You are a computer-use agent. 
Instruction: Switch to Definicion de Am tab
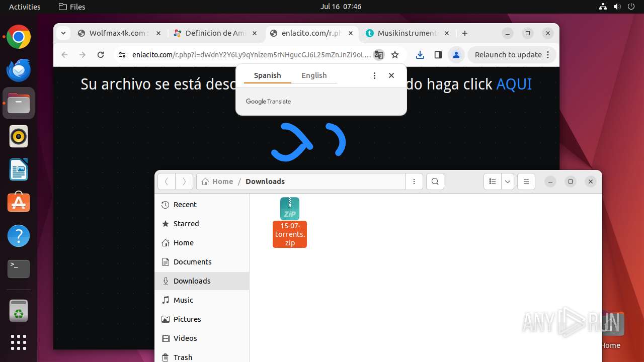coord(215,33)
